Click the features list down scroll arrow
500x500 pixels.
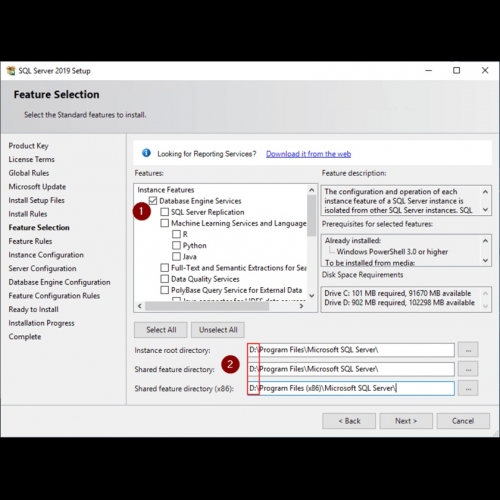(x=312, y=295)
